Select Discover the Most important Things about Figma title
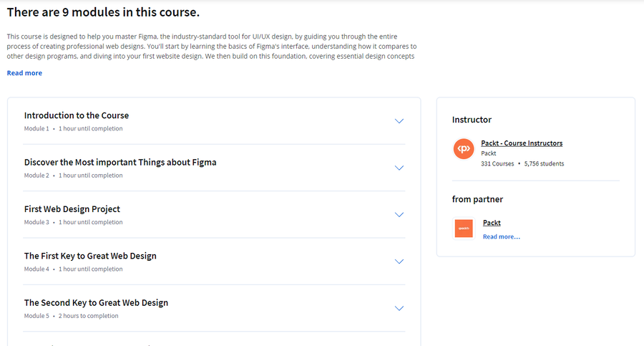The image size is (644, 346). 120,163
